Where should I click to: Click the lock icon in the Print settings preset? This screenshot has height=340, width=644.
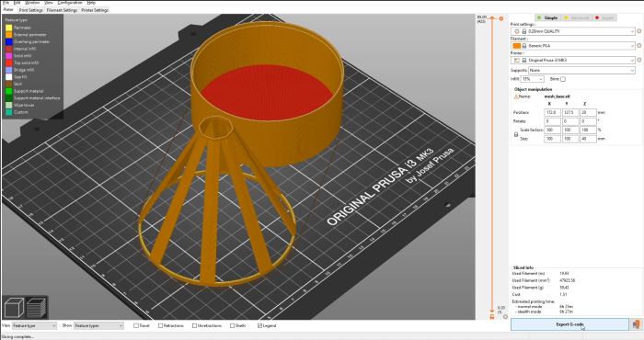click(524, 31)
